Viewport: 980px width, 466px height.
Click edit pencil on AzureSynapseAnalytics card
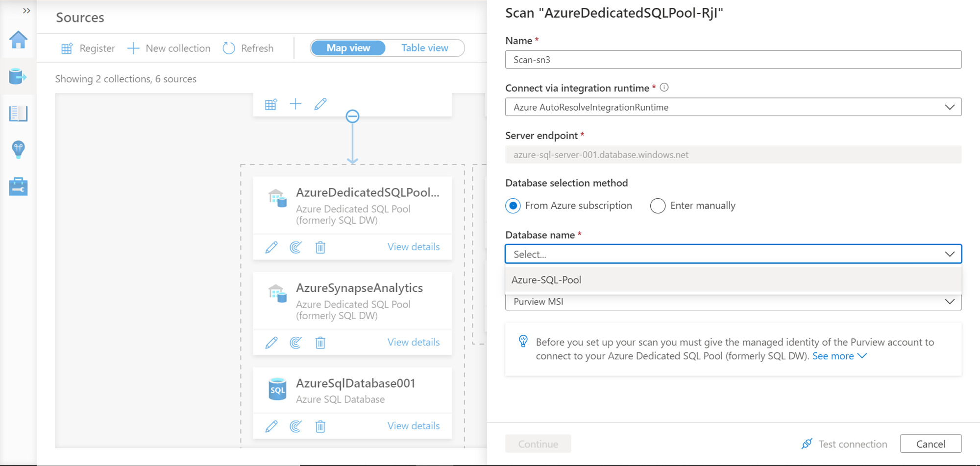(x=271, y=343)
